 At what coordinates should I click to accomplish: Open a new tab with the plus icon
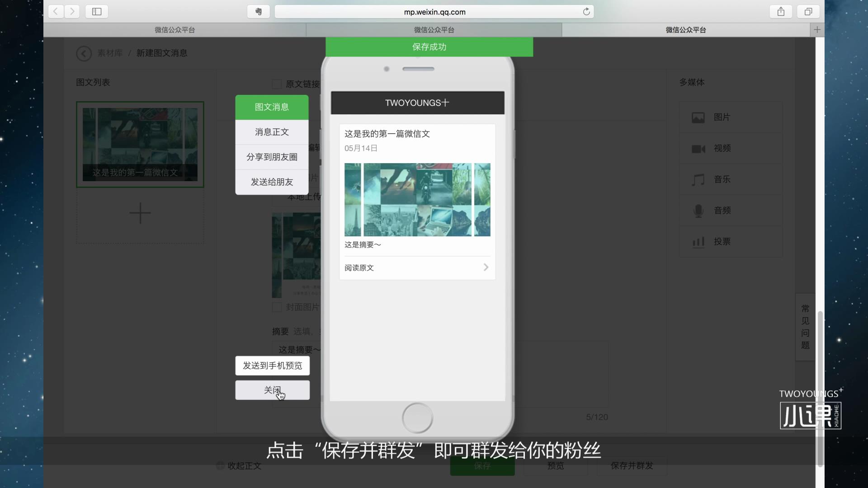click(817, 29)
